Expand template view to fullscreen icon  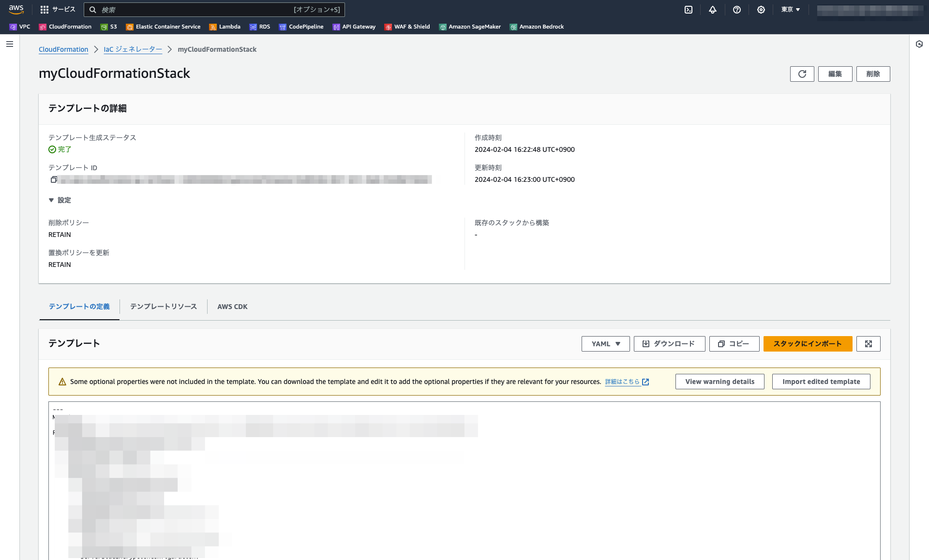(869, 344)
